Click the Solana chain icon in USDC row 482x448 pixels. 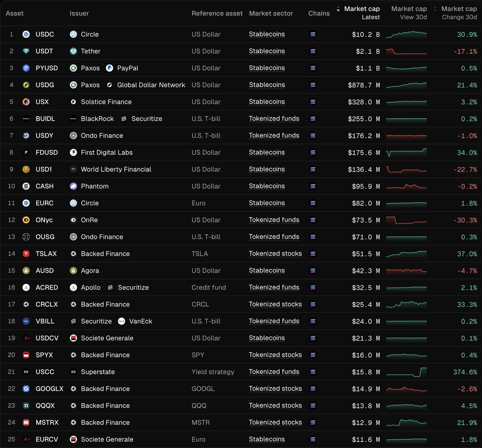point(313,35)
